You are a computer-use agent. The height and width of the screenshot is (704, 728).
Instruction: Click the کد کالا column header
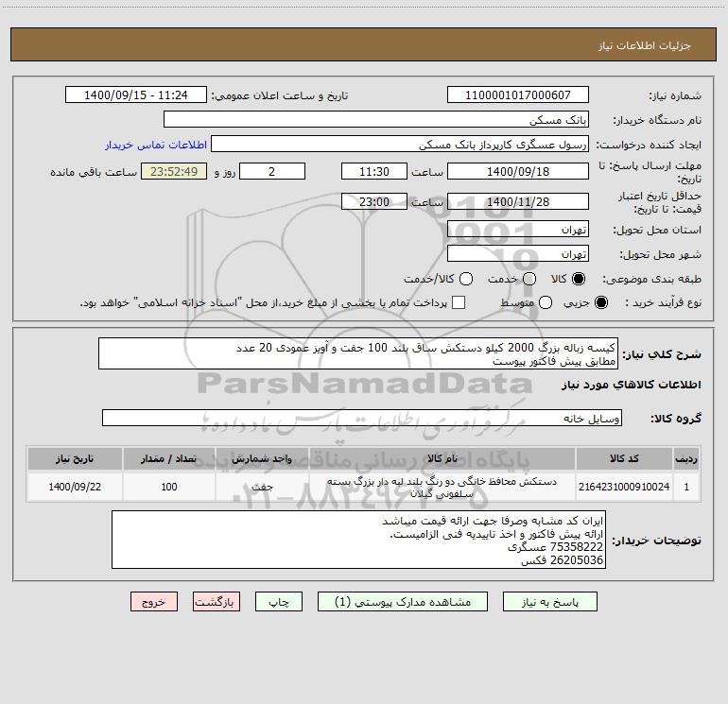pos(624,458)
